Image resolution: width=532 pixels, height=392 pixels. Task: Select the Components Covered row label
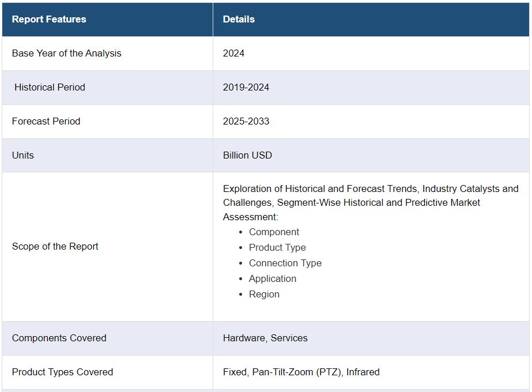59,338
